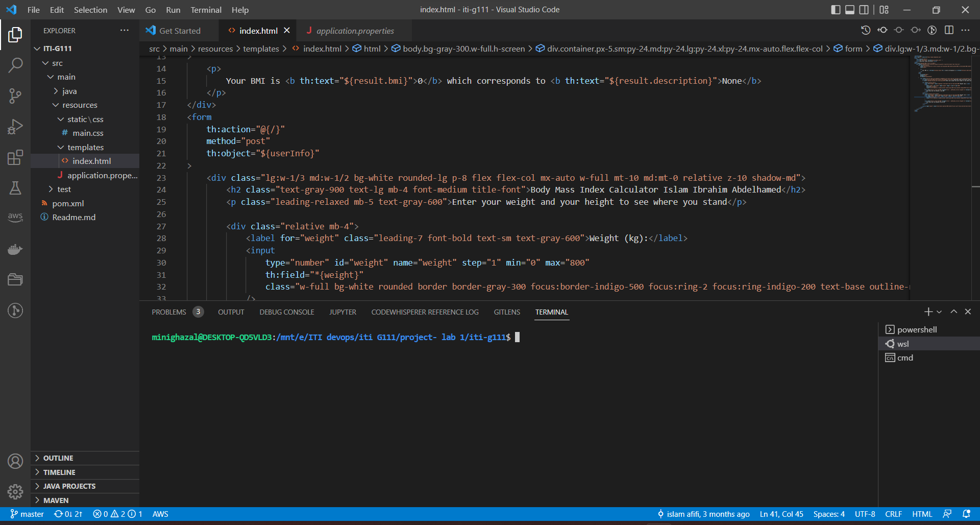This screenshot has width=980, height=525.
Task: Open the Manage gear icon
Action: (15, 491)
